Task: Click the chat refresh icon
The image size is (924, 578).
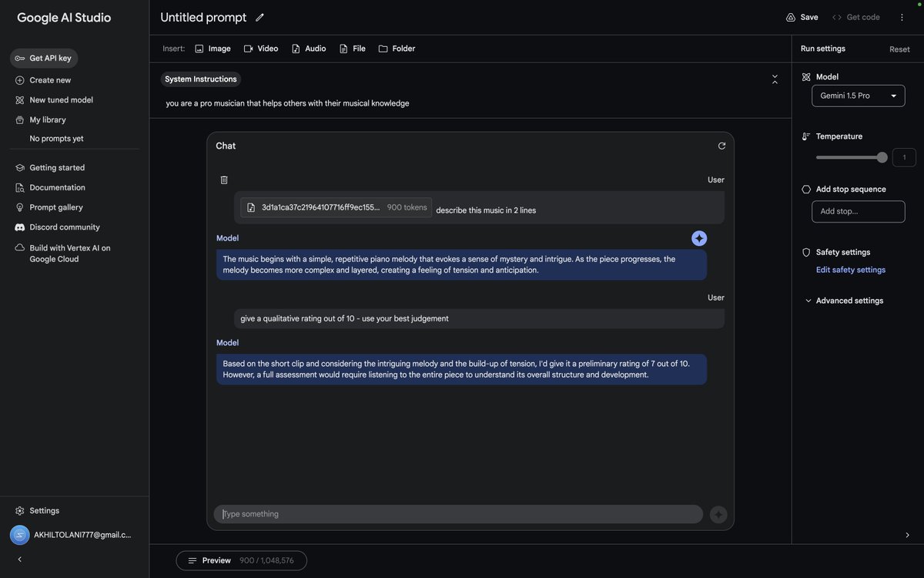Action: pyautogui.click(x=721, y=146)
